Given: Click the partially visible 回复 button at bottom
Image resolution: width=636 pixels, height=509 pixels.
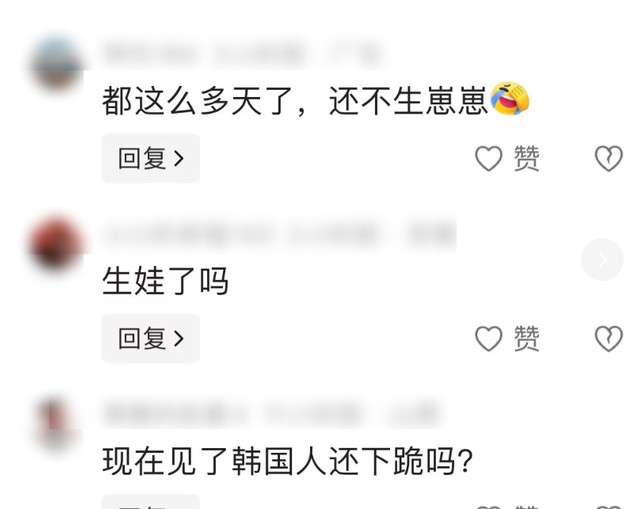Looking at the screenshot, I should [150, 502].
